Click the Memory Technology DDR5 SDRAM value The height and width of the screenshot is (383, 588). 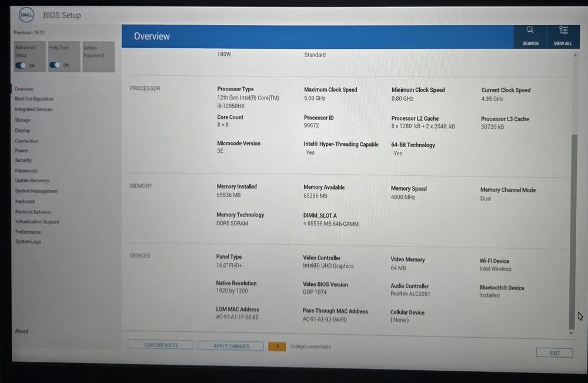[x=232, y=223]
